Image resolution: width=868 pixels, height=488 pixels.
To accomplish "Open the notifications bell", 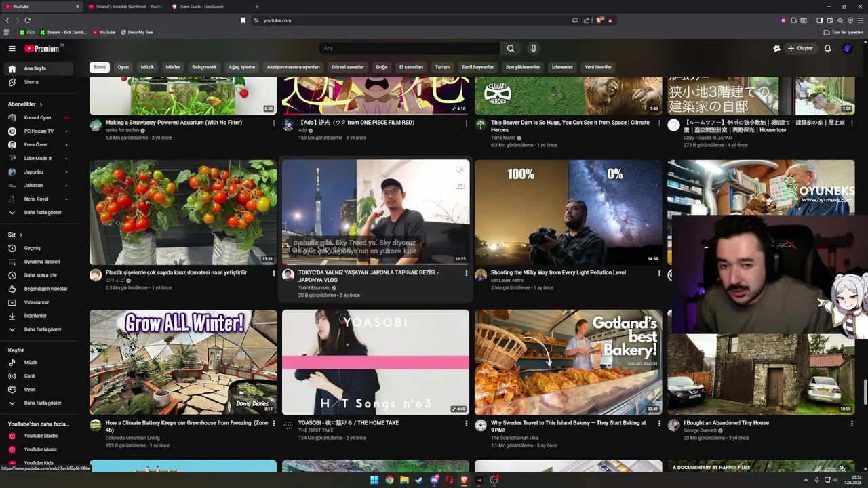I will tap(827, 48).
